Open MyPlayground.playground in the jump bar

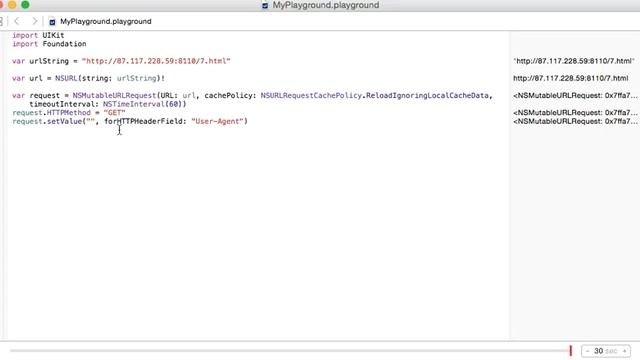pos(106,21)
